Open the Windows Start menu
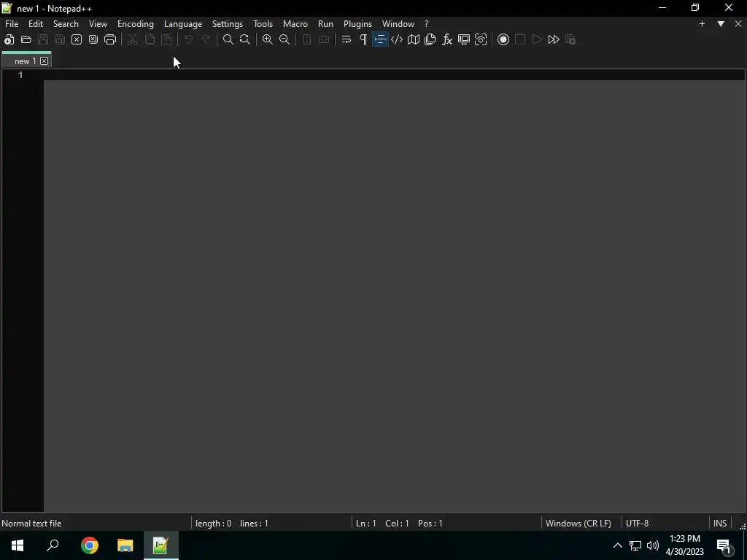 (18, 545)
